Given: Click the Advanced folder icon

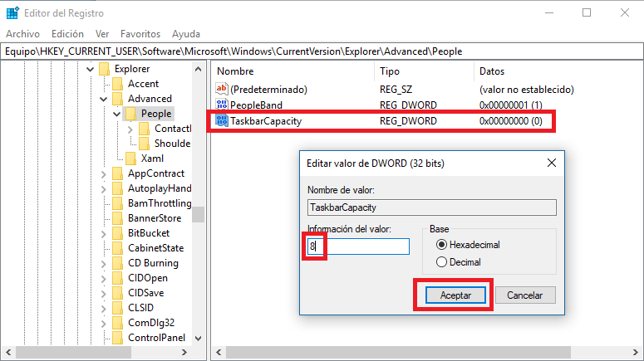Looking at the screenshot, I should click(117, 99).
